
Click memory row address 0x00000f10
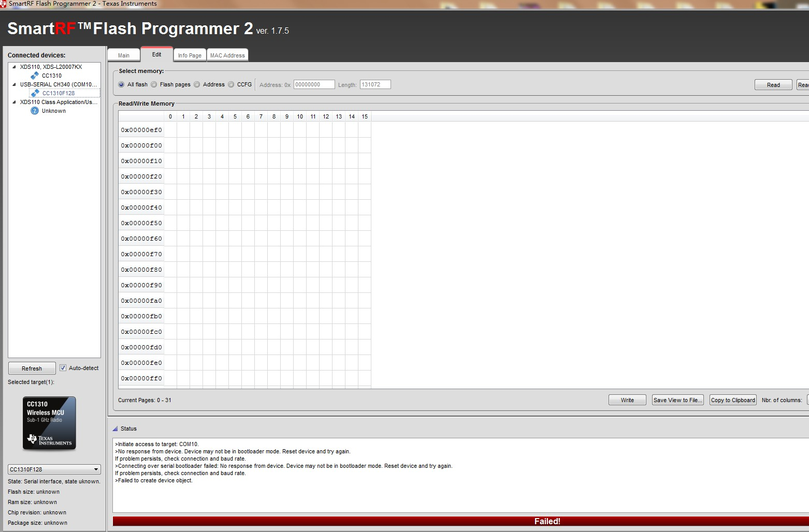tap(141, 161)
